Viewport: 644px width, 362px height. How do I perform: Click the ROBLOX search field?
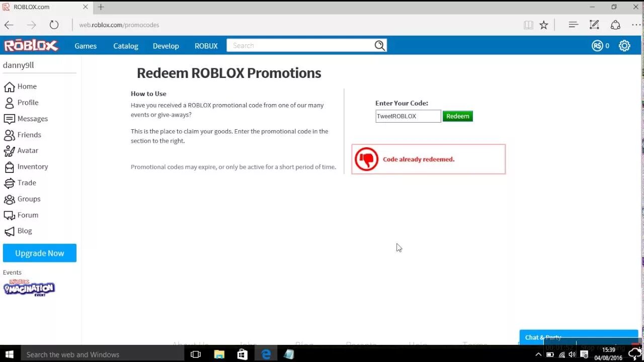(x=300, y=46)
